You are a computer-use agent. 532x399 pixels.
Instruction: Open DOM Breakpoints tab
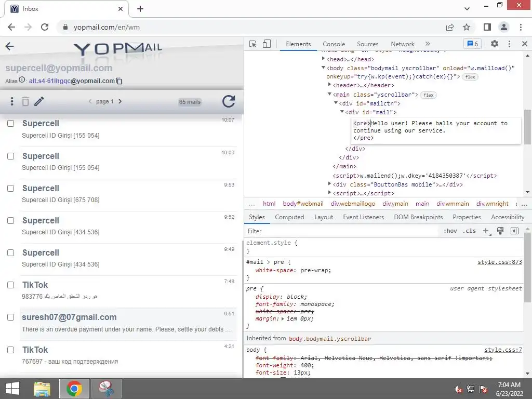(418, 217)
